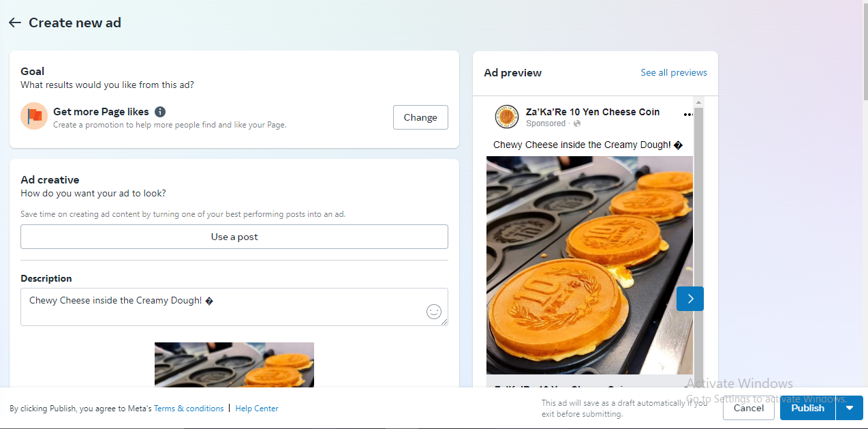The height and width of the screenshot is (429, 868).
Task: Click the blue next arrow on the preview image
Action: click(690, 299)
